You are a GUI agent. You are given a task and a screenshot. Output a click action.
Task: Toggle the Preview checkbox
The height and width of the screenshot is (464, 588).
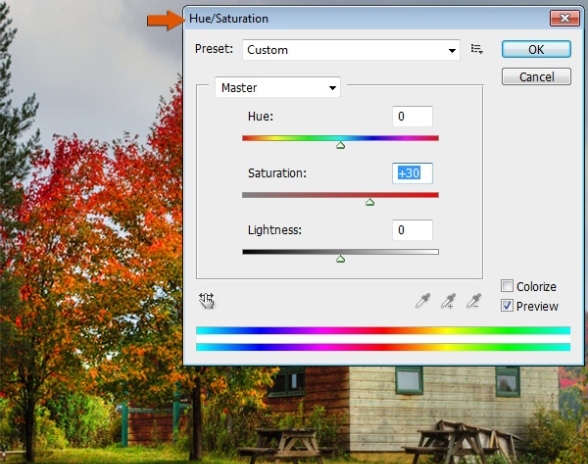tap(507, 306)
